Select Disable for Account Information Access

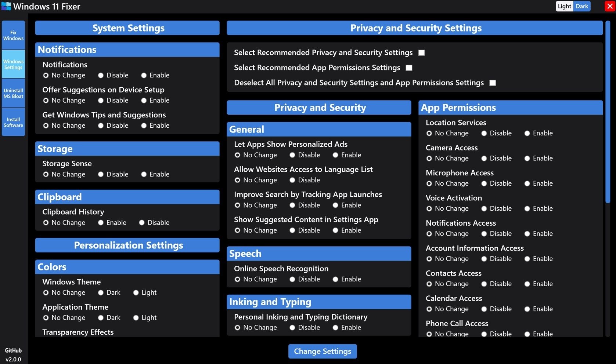pyautogui.click(x=484, y=259)
